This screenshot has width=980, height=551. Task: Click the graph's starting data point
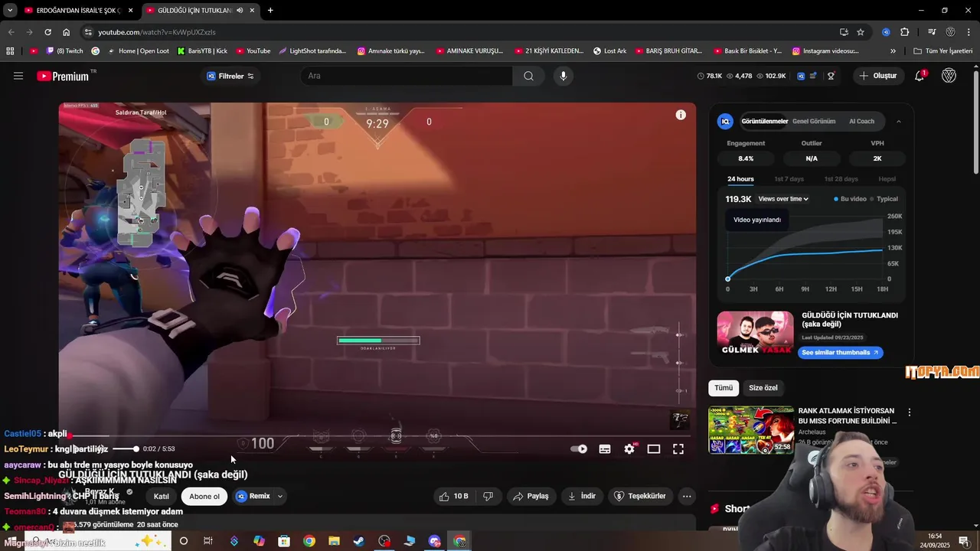(x=727, y=279)
